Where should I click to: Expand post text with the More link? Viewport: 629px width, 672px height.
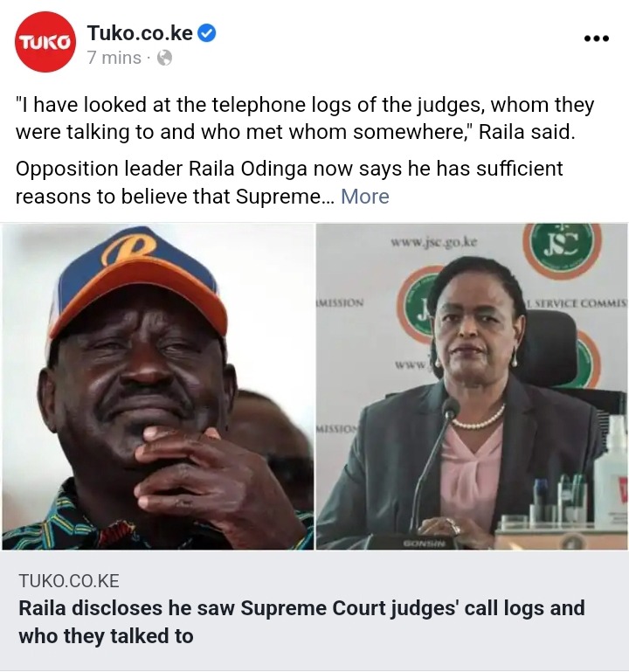click(x=364, y=197)
